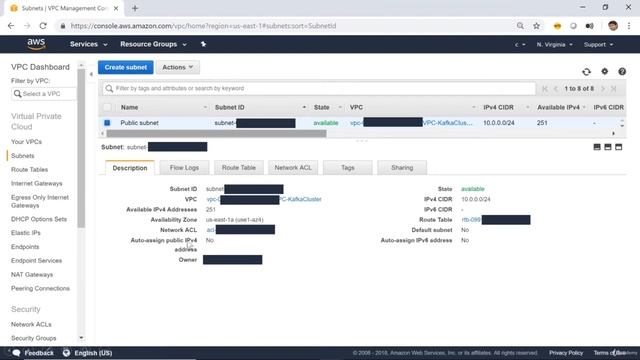Toggle the select-all header checkbox
640x360 pixels.
pyautogui.click(x=107, y=107)
